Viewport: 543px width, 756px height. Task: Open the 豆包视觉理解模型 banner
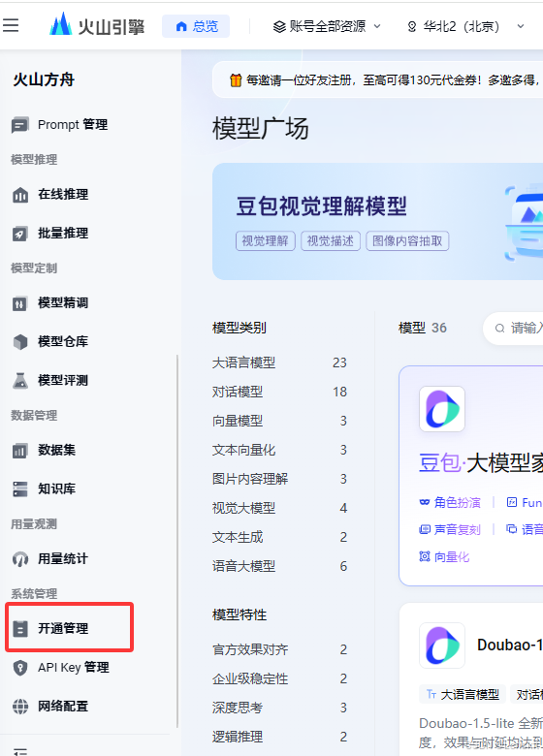[x=378, y=221]
